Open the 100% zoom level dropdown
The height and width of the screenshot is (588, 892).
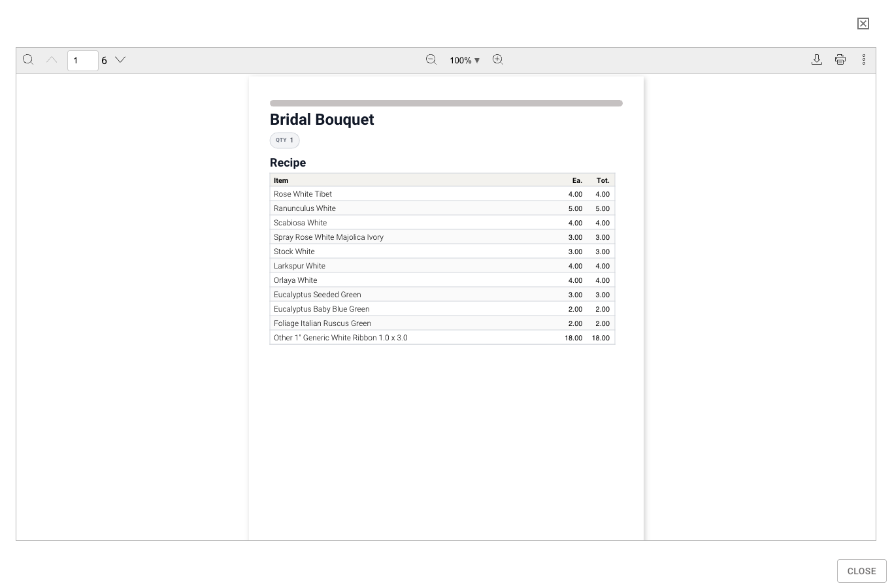coord(465,60)
